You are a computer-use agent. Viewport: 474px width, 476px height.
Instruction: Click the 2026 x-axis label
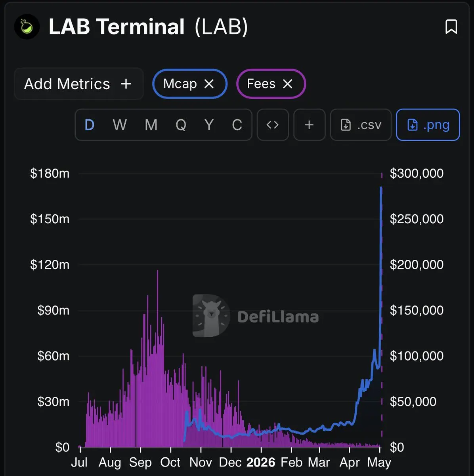261,462
